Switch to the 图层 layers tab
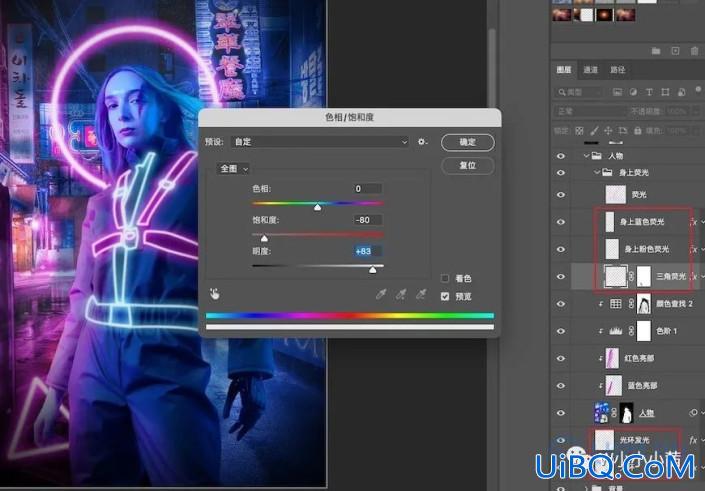705x491 pixels. pos(564,69)
